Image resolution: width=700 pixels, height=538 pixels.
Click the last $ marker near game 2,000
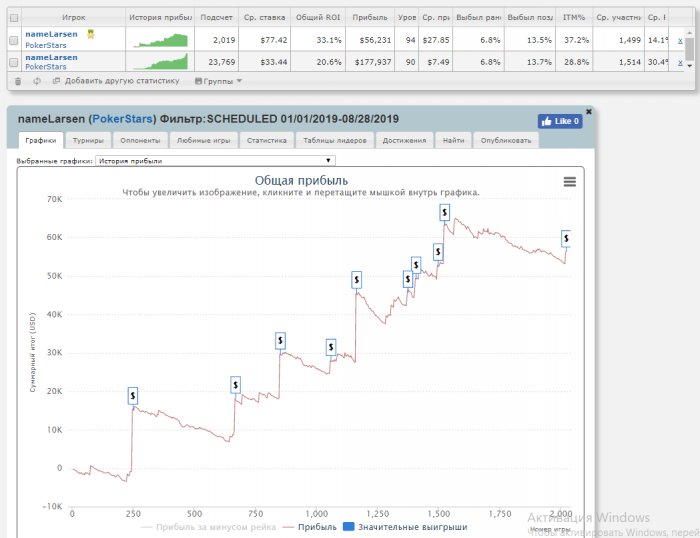pos(566,238)
